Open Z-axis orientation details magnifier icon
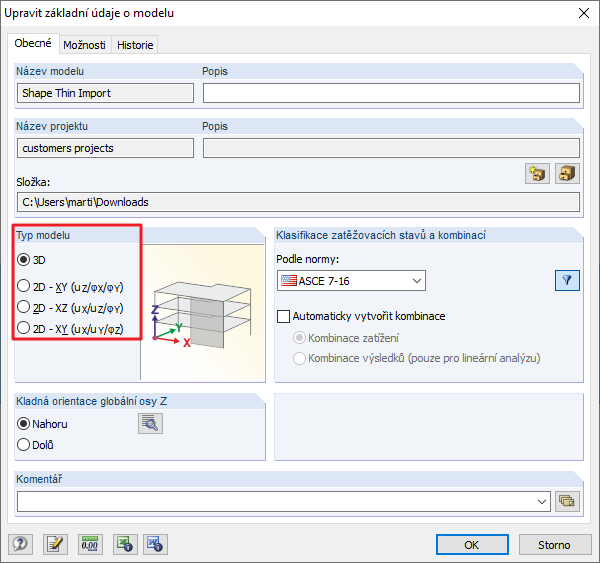The image size is (600, 563). tap(150, 423)
